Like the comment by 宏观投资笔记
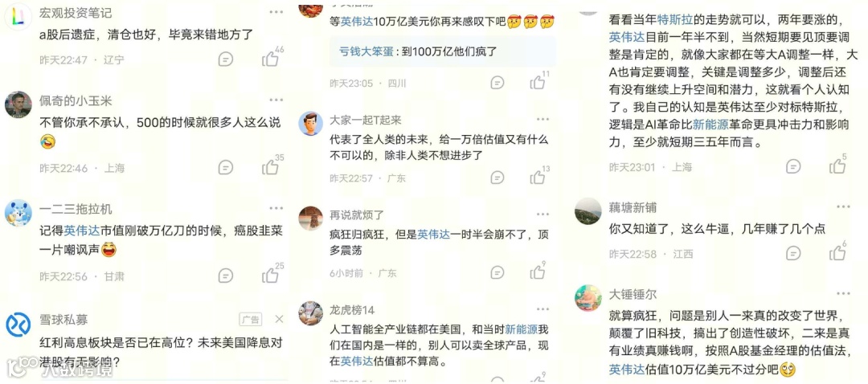Screen dimensions: 868x384 click(270, 59)
